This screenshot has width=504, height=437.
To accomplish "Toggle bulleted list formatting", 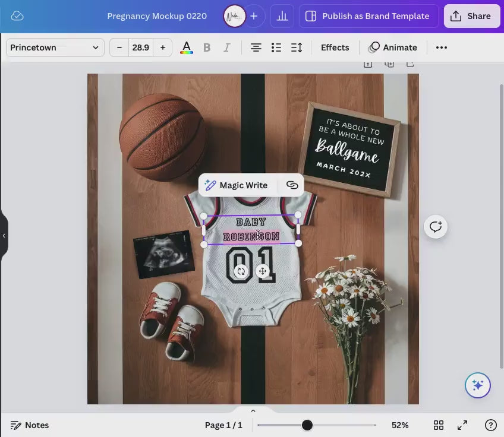I will [276, 47].
